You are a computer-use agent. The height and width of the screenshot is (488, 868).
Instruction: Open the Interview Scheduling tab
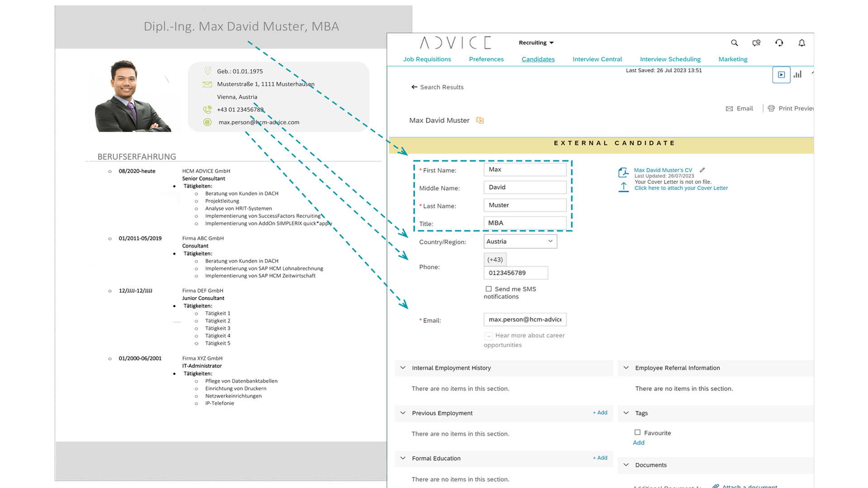(670, 59)
